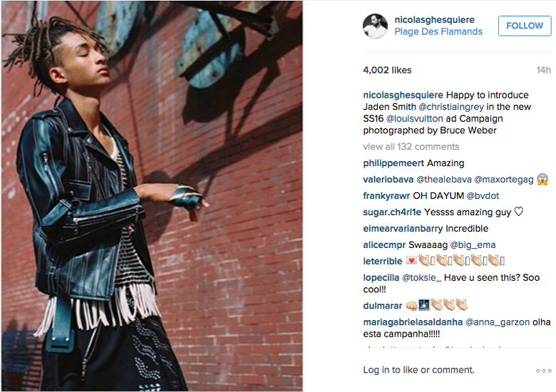The image size is (556, 392).
Task: Click Log in to like or comment
Action: [418, 370]
